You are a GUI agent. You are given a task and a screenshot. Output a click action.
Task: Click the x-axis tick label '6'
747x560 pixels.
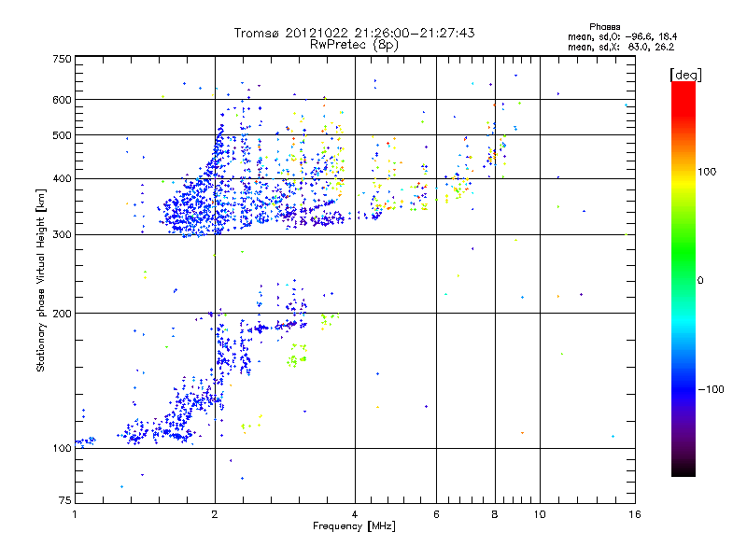pos(436,514)
